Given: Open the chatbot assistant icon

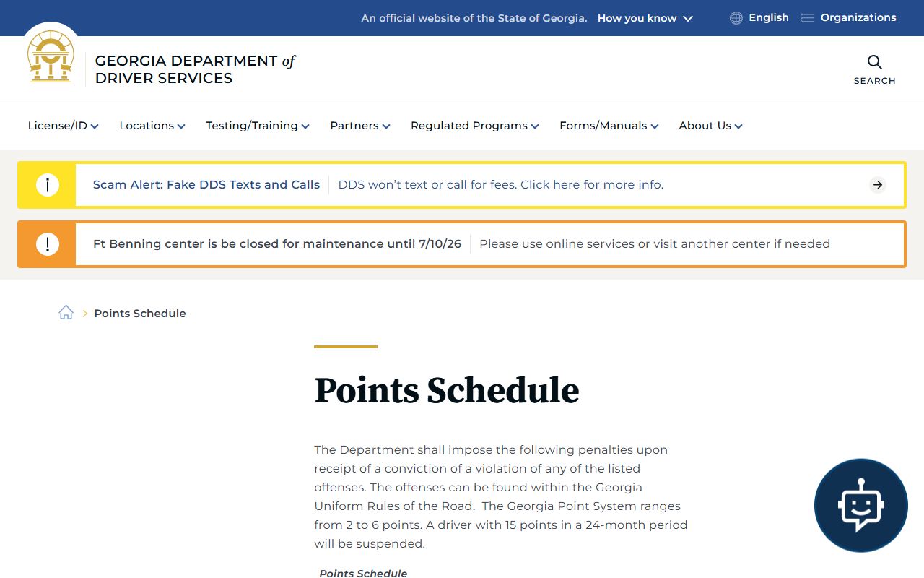Looking at the screenshot, I should tap(860, 505).
